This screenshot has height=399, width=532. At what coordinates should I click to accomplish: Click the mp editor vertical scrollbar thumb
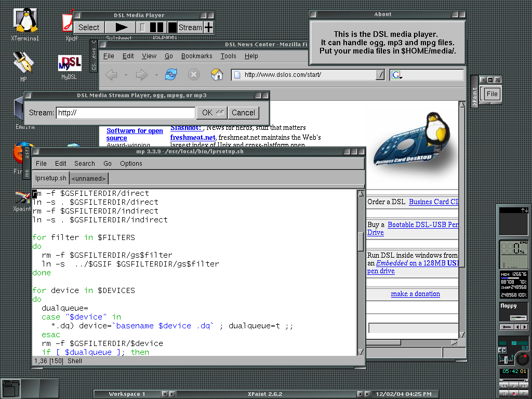coord(361,241)
